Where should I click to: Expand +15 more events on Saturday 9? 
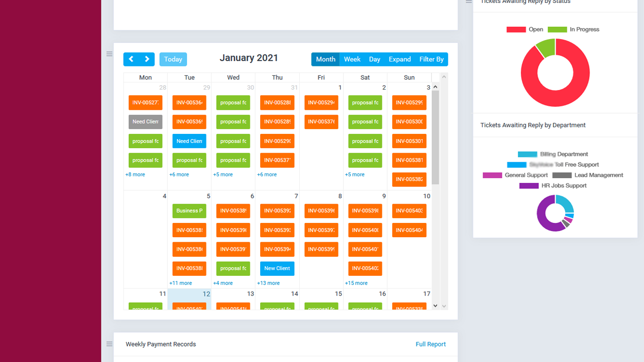tap(356, 283)
